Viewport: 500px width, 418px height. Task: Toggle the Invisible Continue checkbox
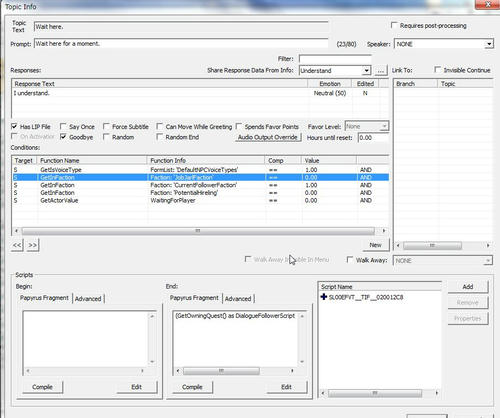[438, 70]
